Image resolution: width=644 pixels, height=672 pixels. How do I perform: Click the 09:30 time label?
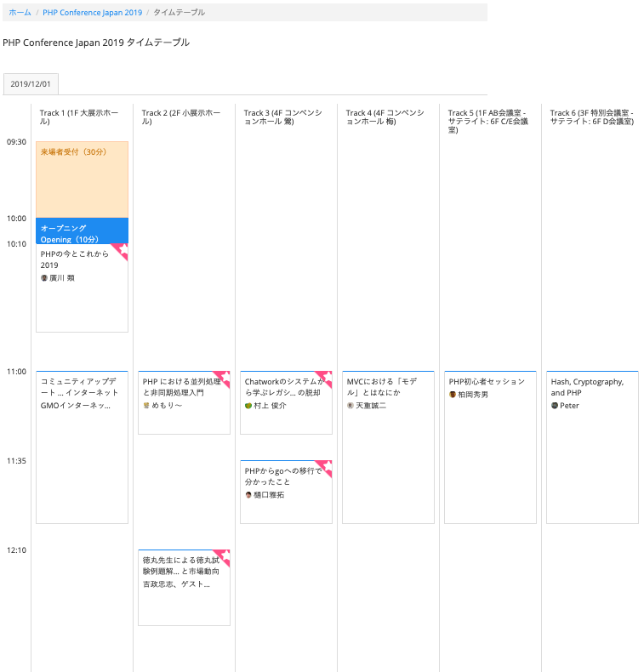[x=16, y=142]
